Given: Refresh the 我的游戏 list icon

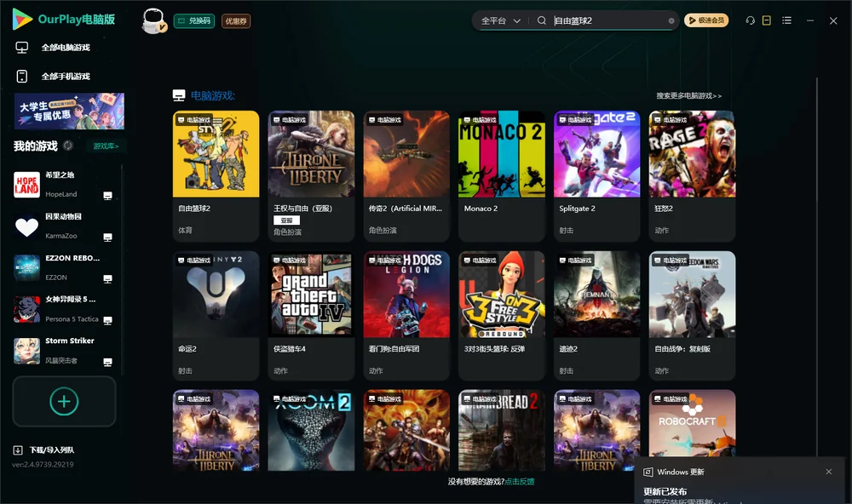Looking at the screenshot, I should pos(68,146).
